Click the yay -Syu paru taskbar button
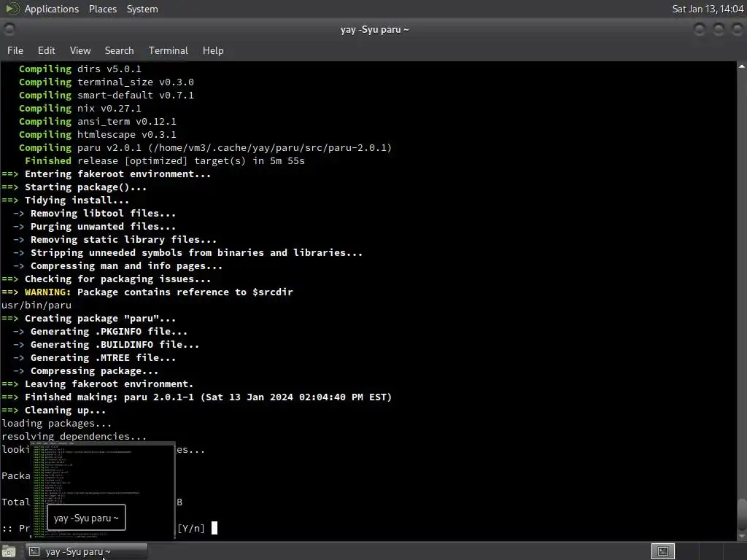 pos(86,551)
